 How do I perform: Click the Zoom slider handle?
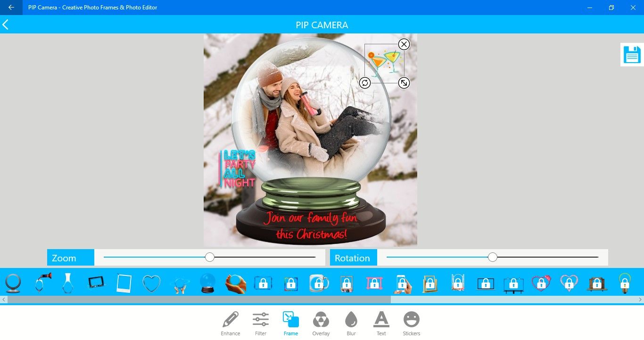click(210, 257)
